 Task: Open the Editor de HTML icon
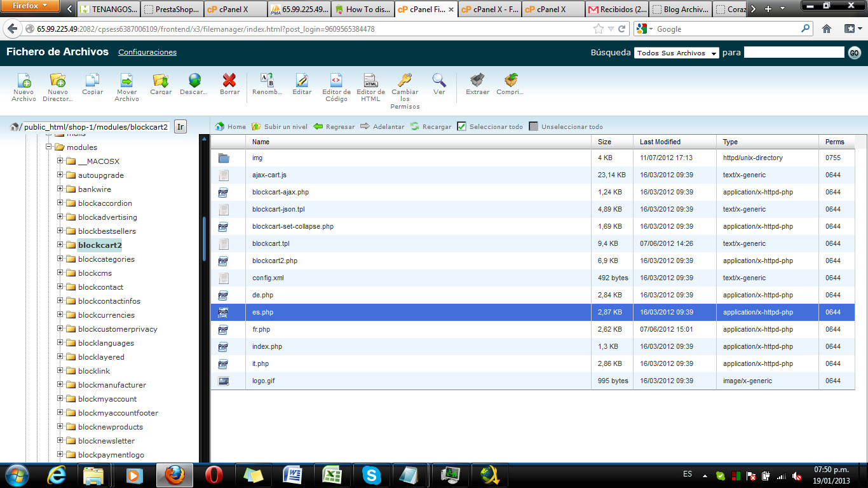click(x=370, y=81)
